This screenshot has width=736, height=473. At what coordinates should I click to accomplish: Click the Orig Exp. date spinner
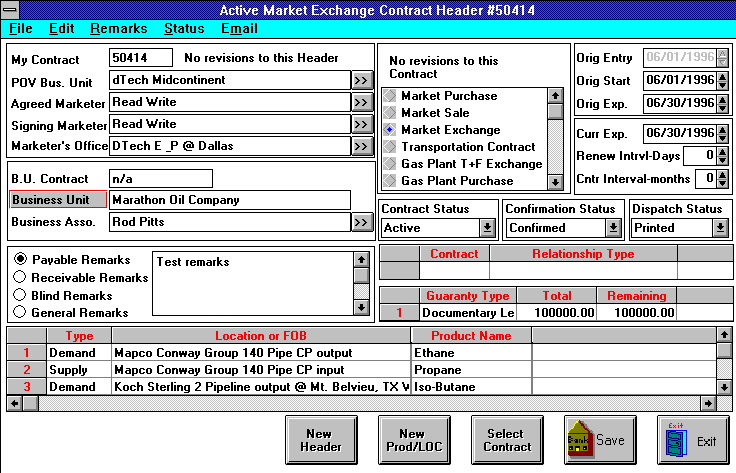tap(723, 104)
